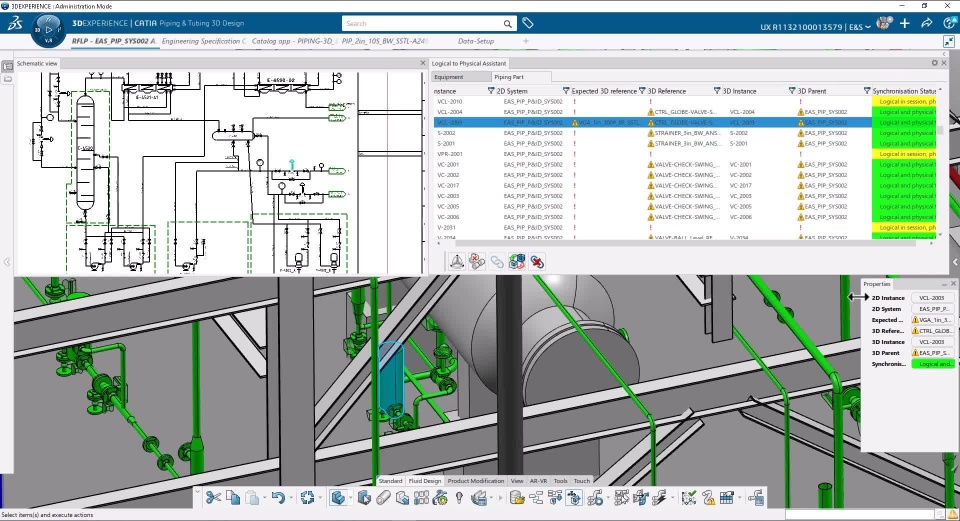The width and height of the screenshot is (960, 521).
Task: Expand the E&S credentials dropdown in top bar
Action: pyautogui.click(x=868, y=27)
